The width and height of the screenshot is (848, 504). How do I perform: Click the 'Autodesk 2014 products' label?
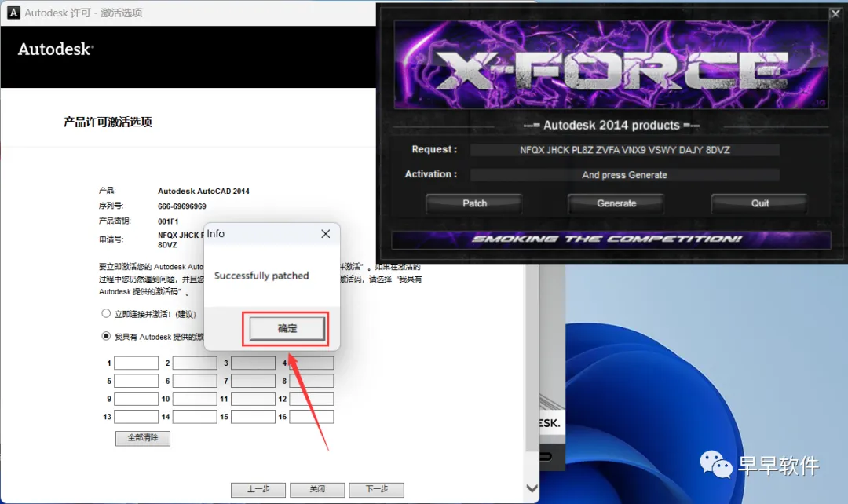click(611, 126)
